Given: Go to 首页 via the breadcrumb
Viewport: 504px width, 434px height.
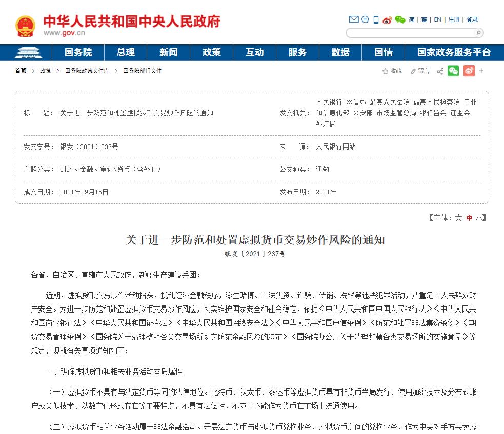Looking at the screenshot, I should click(20, 71).
